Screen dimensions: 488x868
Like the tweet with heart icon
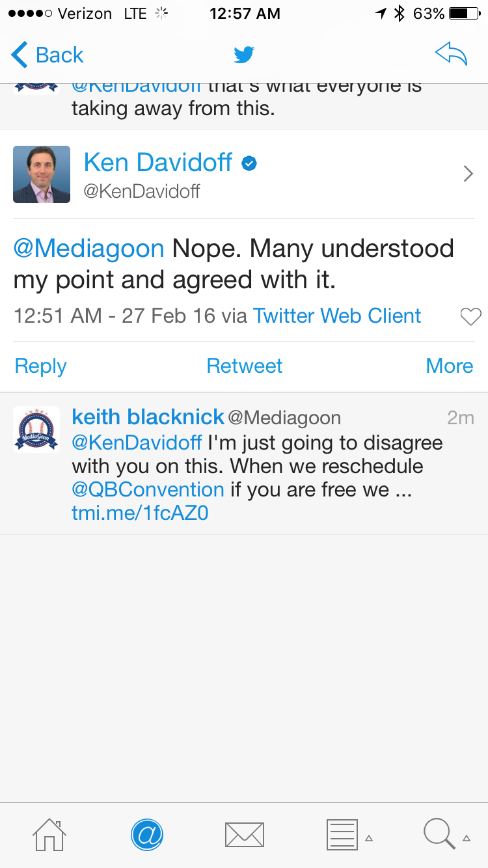[x=470, y=317]
